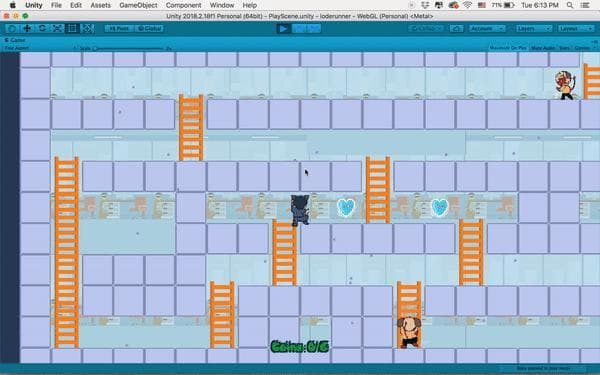Click the green Coins counter text
600x375 pixels.
pyautogui.click(x=300, y=347)
